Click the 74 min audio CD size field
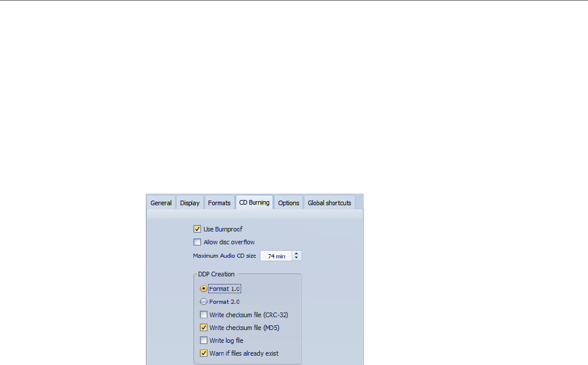The width and height of the screenshot is (588, 365). [x=276, y=256]
